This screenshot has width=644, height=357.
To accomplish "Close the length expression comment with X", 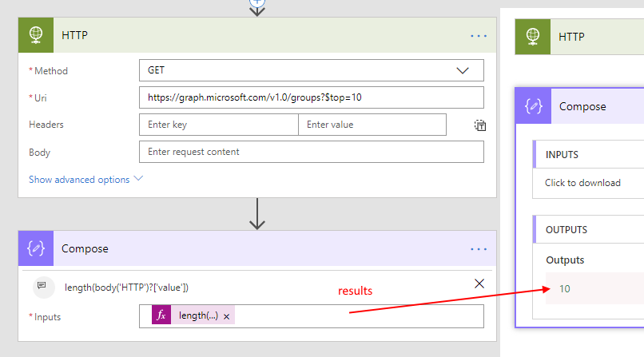I will tap(479, 284).
